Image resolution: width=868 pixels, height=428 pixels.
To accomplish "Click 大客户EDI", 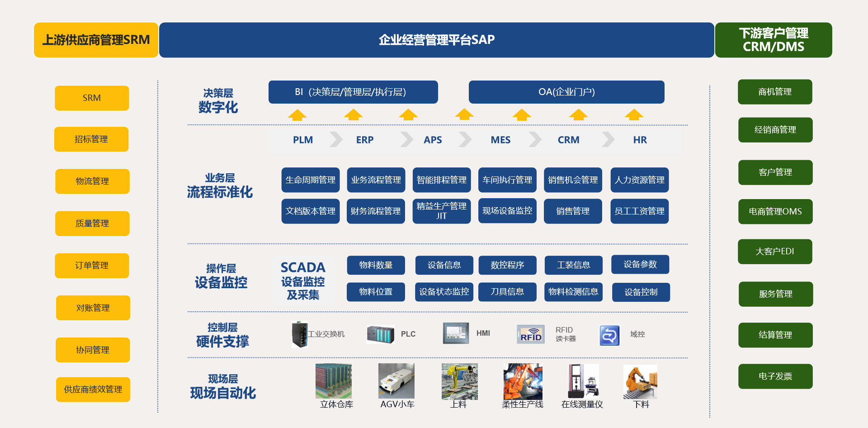I will [x=775, y=252].
